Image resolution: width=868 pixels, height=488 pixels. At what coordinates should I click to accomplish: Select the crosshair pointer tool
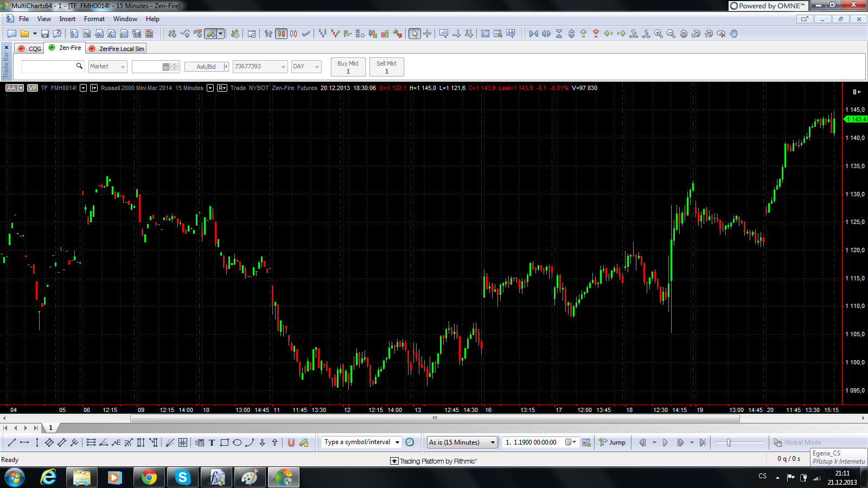click(x=427, y=34)
